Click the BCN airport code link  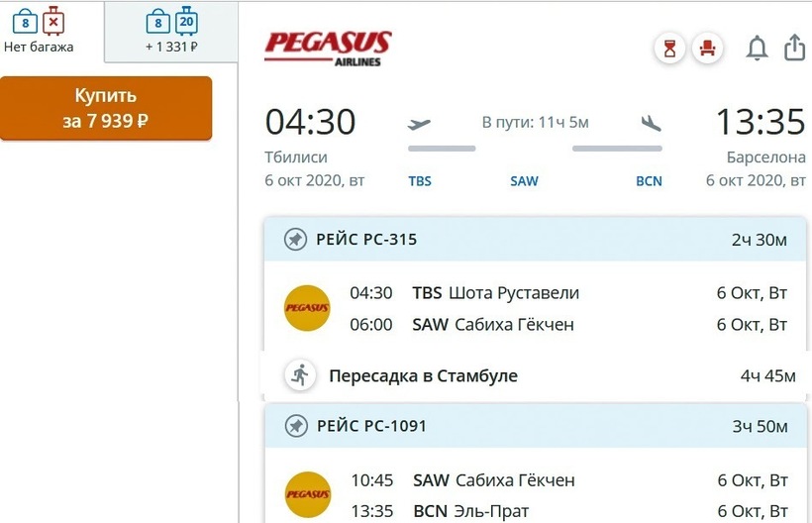[x=649, y=181]
